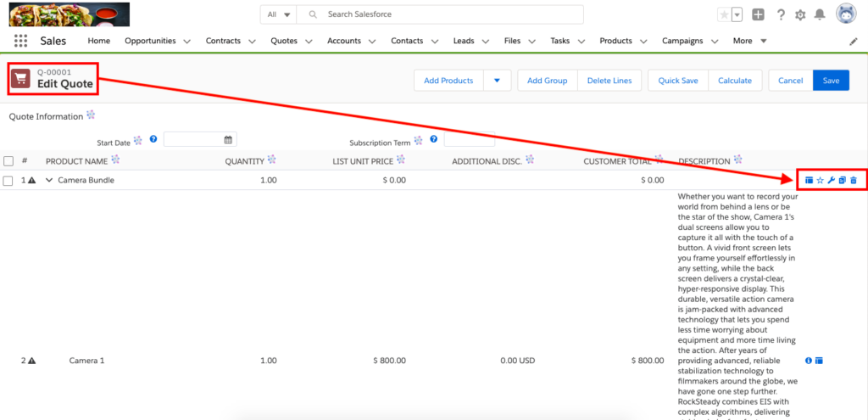868x420 pixels.
Task: Click the pencil edit navigation icon
Action: coord(853,42)
